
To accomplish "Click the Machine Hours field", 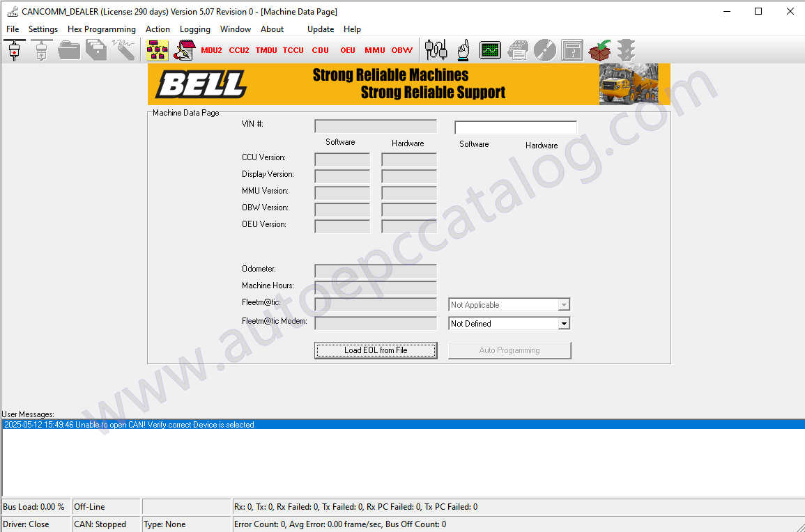I will (376, 288).
